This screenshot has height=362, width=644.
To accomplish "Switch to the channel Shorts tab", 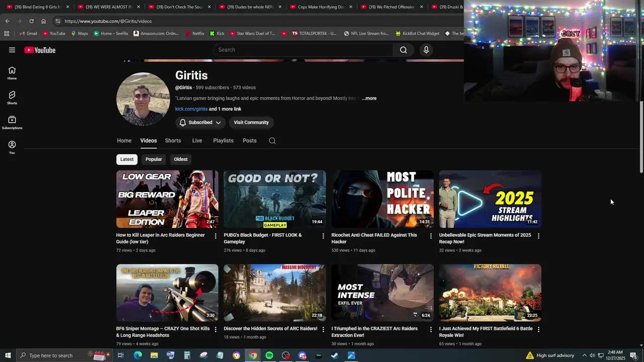I will click(173, 141).
